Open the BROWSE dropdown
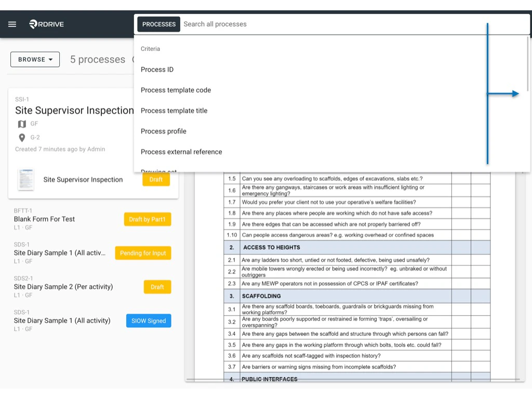This screenshot has height=399, width=532. point(34,59)
